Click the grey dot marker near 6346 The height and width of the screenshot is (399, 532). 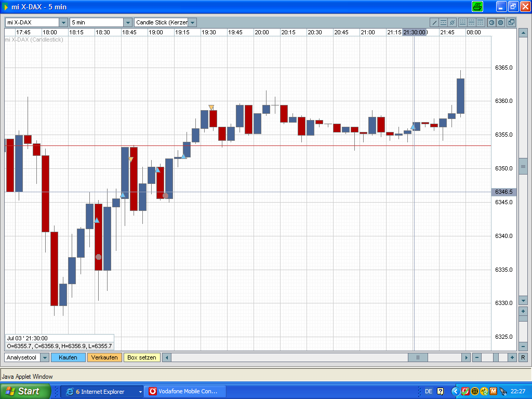(166, 195)
